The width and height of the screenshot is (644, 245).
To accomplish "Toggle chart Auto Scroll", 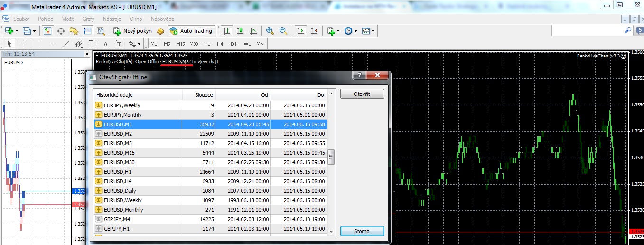I will (x=300, y=31).
